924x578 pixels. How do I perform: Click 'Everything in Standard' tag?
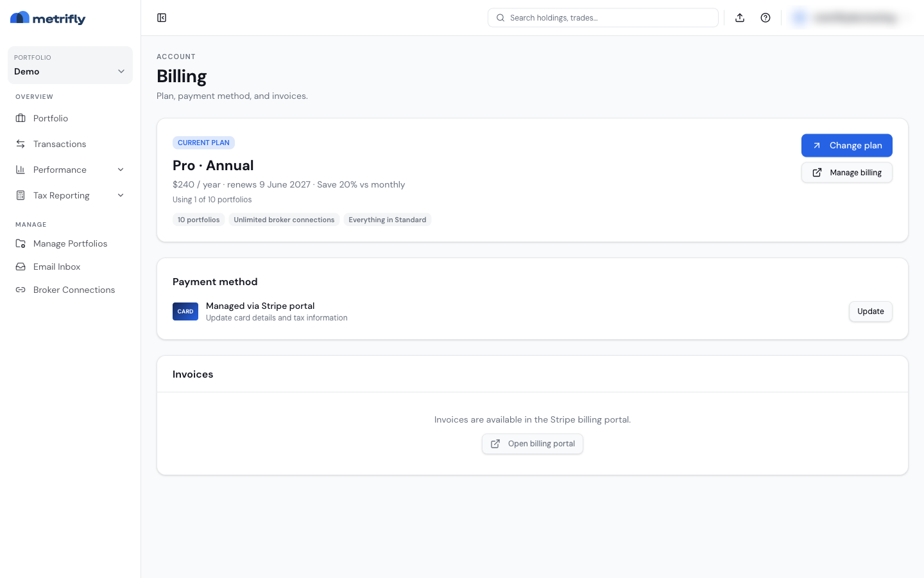(388, 220)
